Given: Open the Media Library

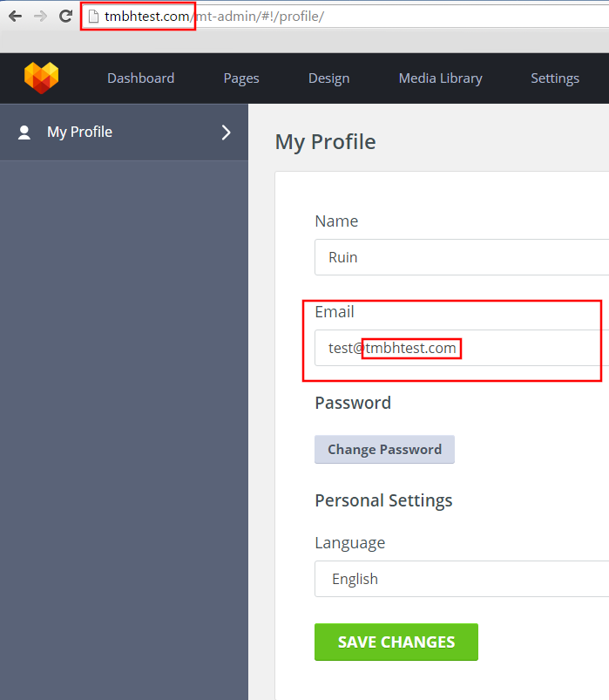Looking at the screenshot, I should 440,78.
